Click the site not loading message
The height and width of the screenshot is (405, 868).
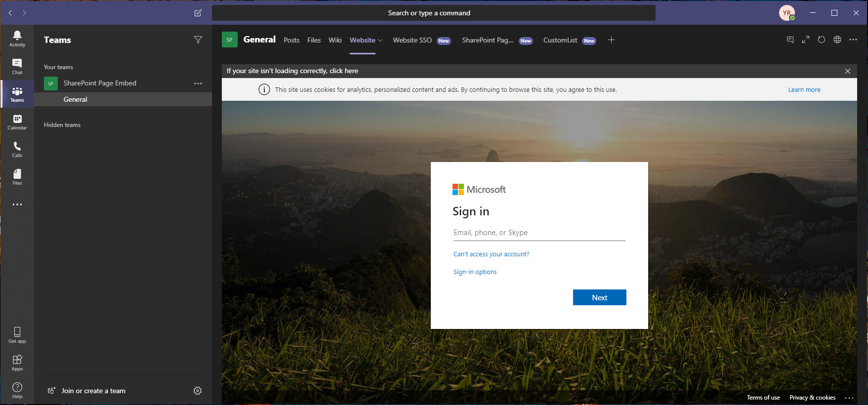292,71
